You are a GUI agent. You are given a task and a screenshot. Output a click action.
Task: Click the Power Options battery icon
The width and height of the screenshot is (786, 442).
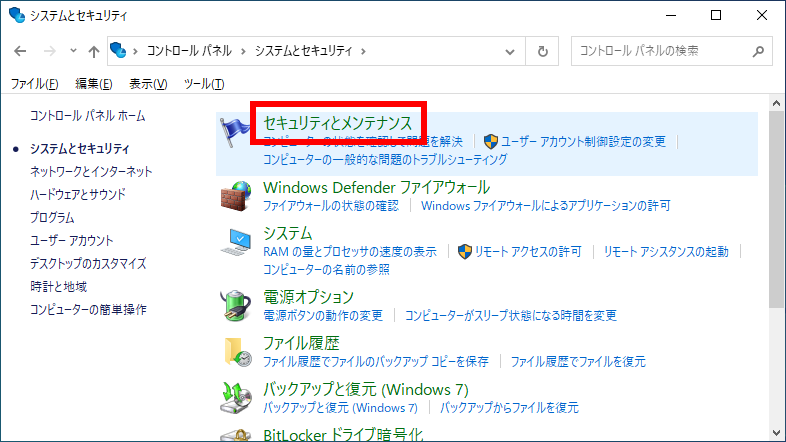coord(235,305)
